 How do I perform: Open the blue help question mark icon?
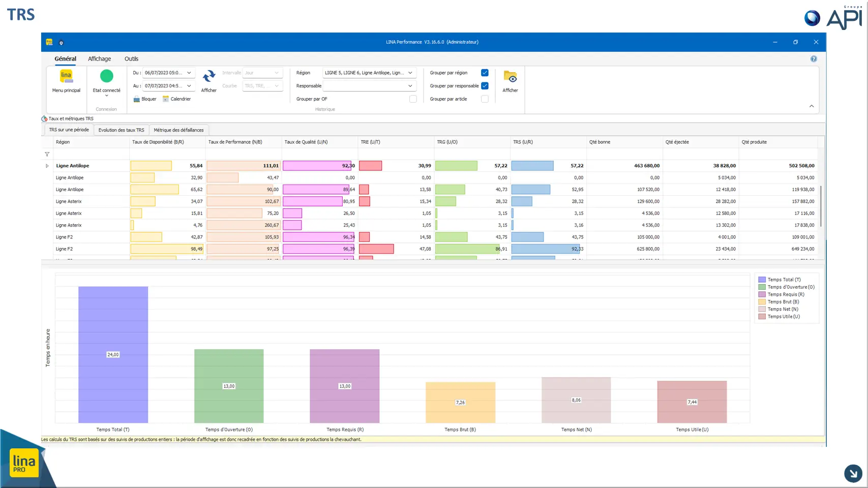[814, 59]
